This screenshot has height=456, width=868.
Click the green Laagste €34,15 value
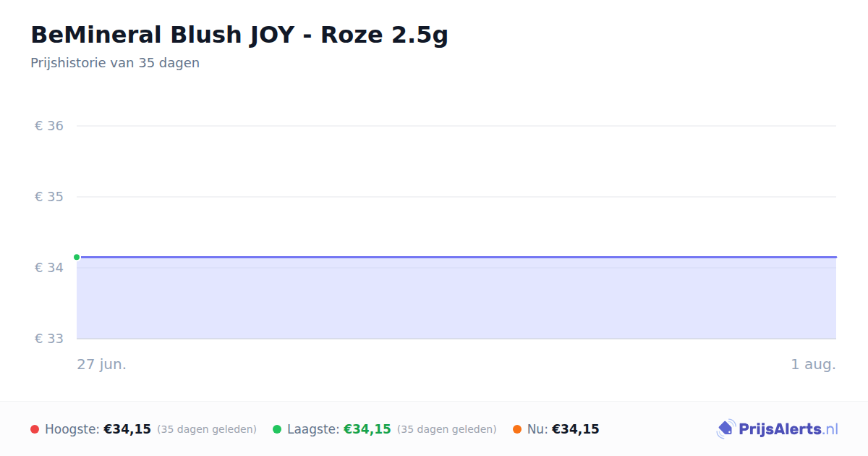367,429
